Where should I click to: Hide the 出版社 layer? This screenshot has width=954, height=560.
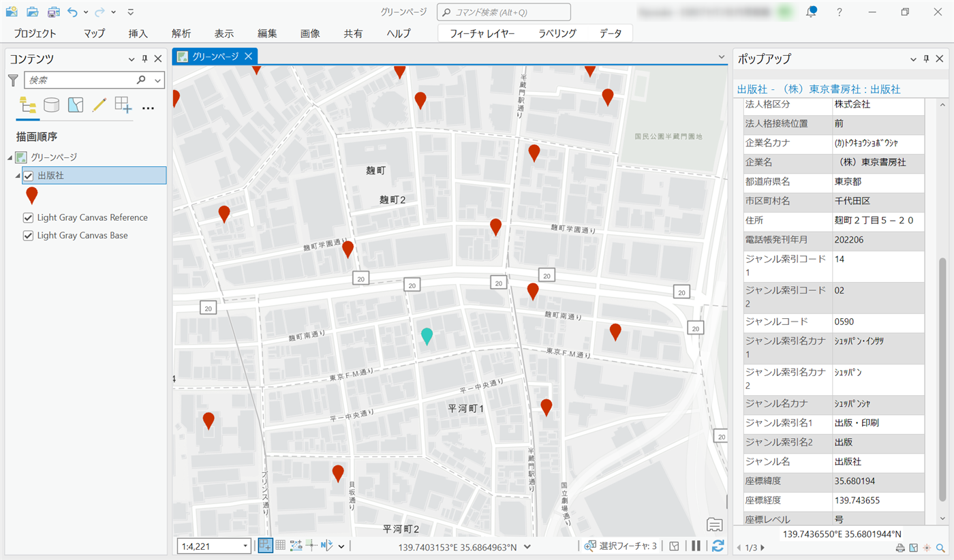tap(29, 176)
